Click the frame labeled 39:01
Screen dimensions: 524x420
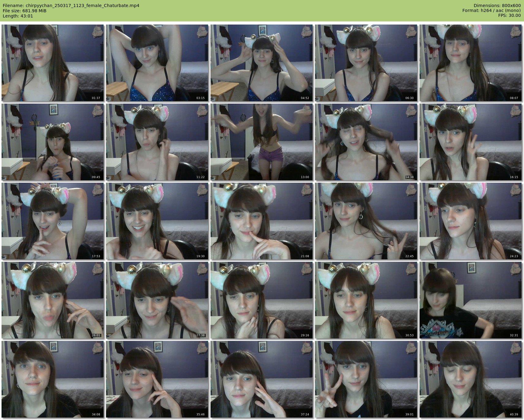[x=366, y=379]
